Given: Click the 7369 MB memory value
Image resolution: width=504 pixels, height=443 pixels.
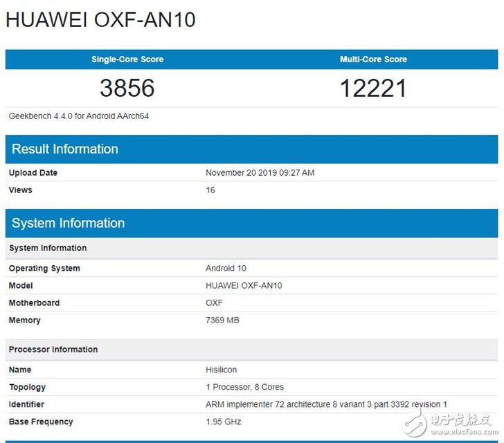Looking at the screenshot, I should click(222, 320).
